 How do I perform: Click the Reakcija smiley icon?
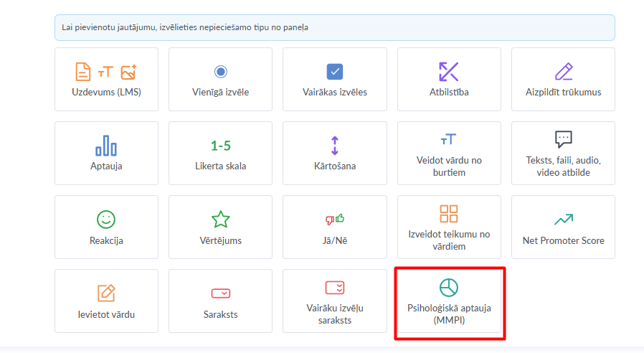(x=106, y=220)
